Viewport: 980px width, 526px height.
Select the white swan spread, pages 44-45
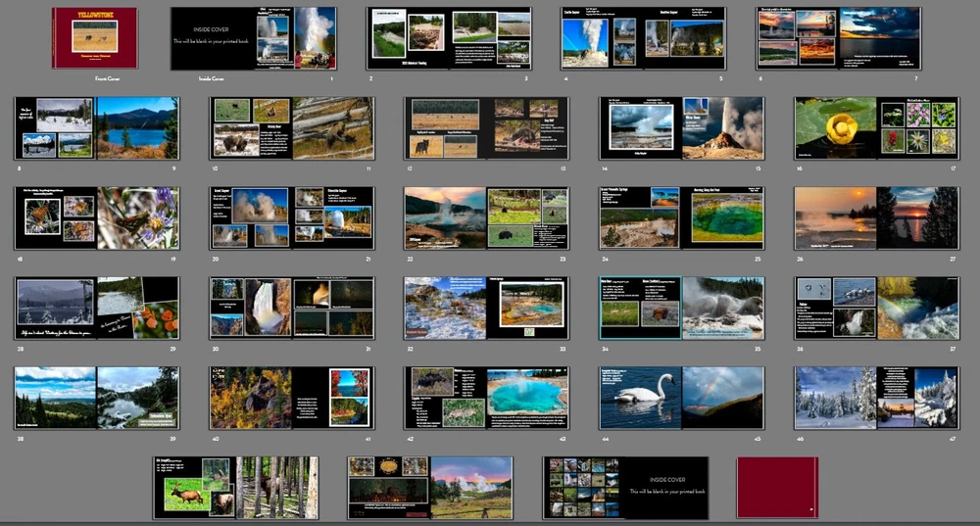coord(681,398)
